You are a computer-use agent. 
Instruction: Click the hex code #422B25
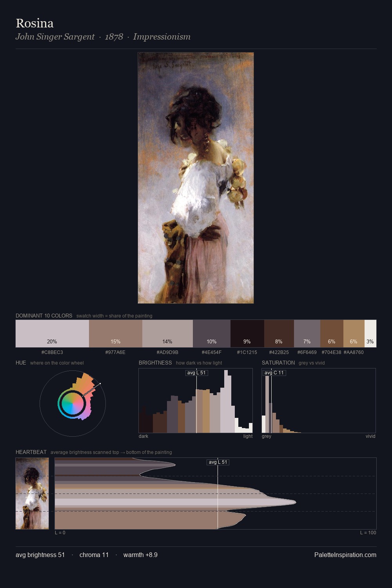point(279,352)
